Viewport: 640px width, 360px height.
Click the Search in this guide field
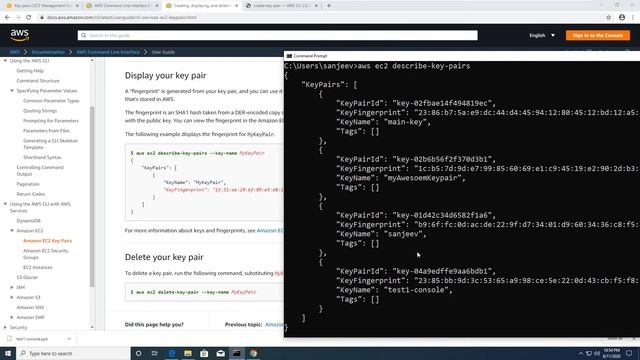click(278, 36)
